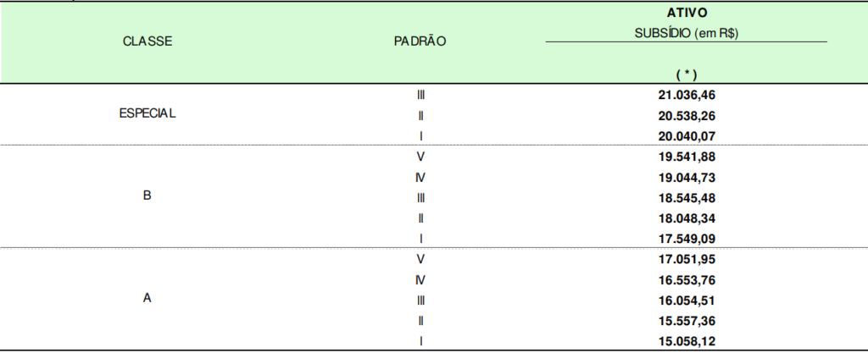Click the value 21.036,46
868x353 pixels.
[687, 95]
